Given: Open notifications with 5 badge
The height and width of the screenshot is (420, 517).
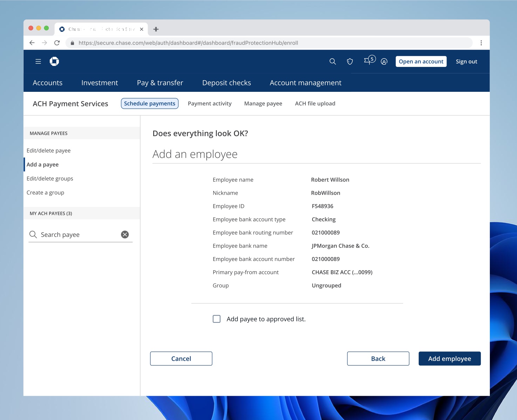Looking at the screenshot, I should tap(370, 60).
